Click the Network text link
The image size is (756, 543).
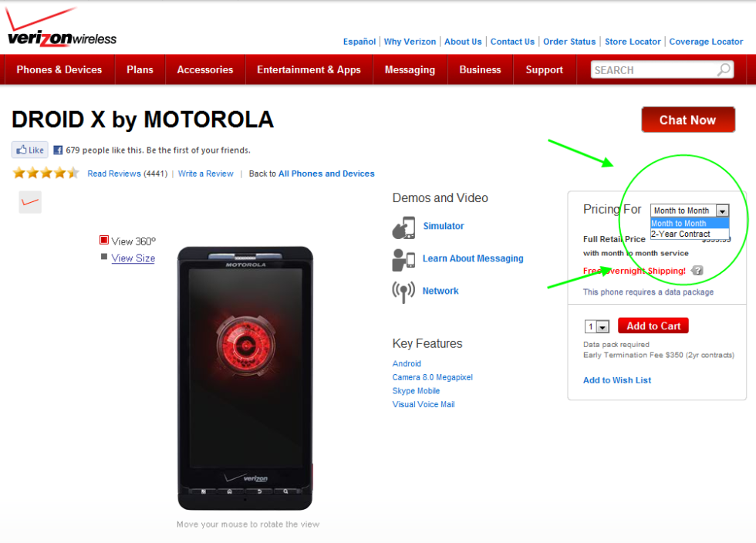pyautogui.click(x=440, y=291)
